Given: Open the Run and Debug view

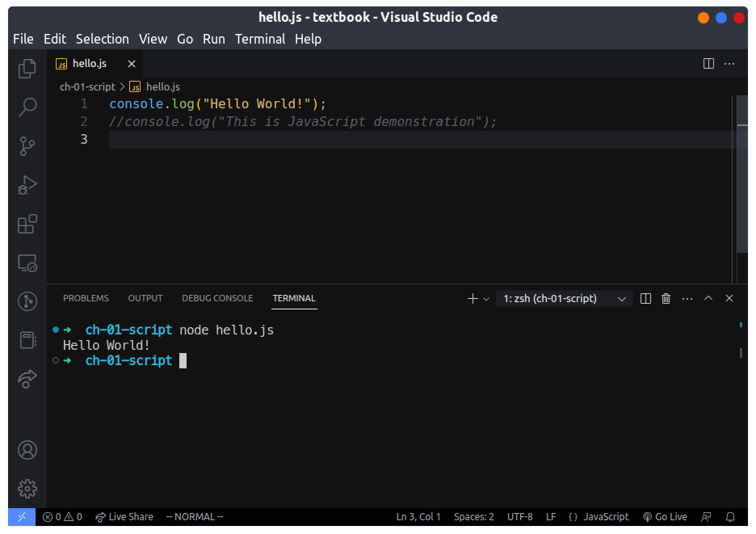Looking at the screenshot, I should [x=27, y=185].
